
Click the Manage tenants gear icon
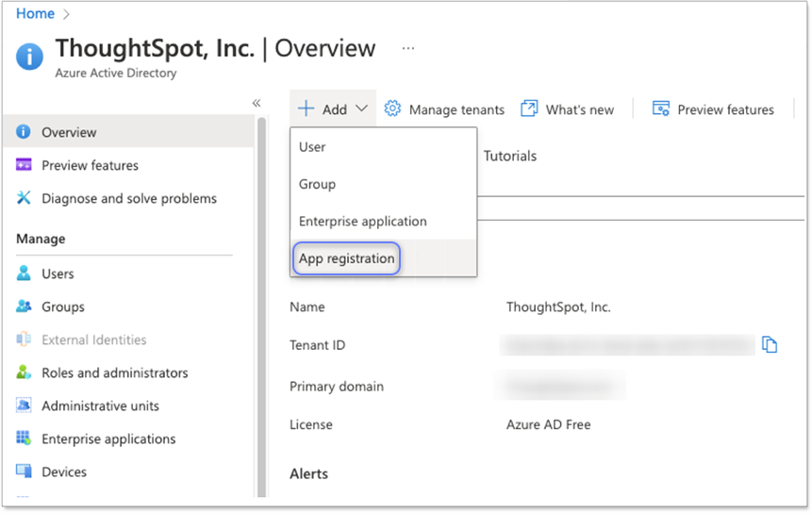click(393, 109)
